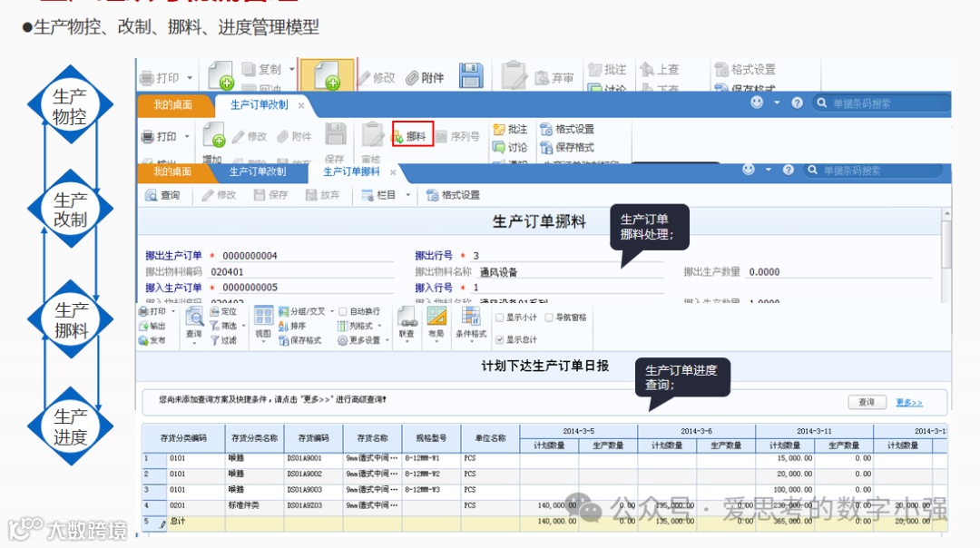The image size is (980, 548).
Task: Expand the 分组/交叉 dropdown arrow
Action: [332, 311]
